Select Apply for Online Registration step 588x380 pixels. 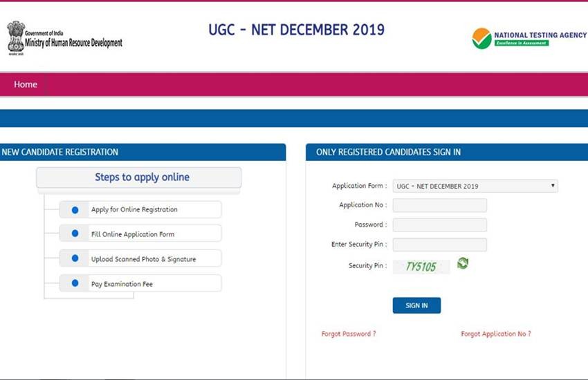point(134,209)
